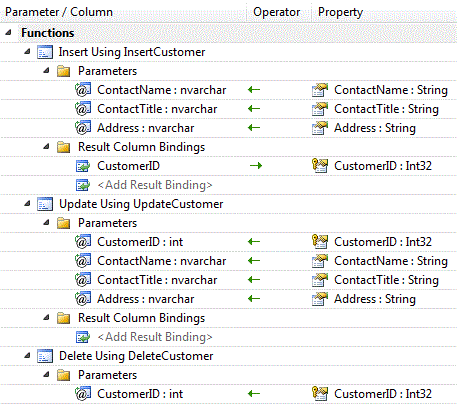
Task: Click the CustomerID result binding icon under Insert
Action: pyautogui.click(x=83, y=166)
